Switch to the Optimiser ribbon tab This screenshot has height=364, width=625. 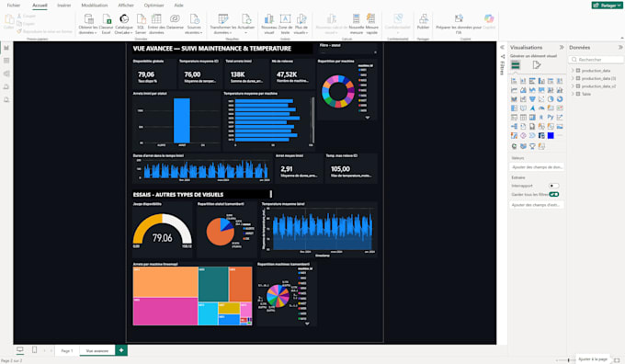tap(153, 6)
